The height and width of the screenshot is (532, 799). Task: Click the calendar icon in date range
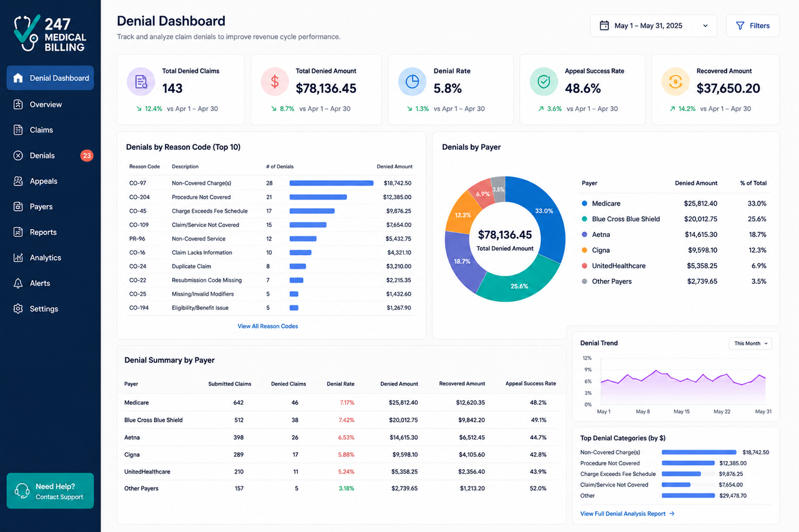point(604,26)
